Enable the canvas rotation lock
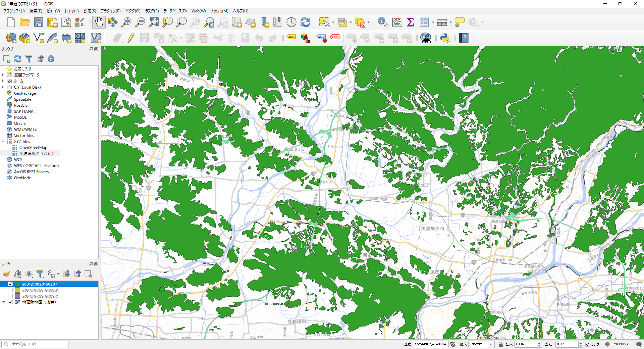Viewport: 644px width, 349px height. tap(501, 344)
